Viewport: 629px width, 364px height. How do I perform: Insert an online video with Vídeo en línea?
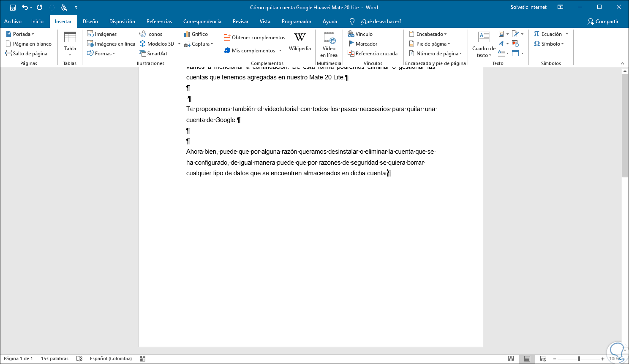point(329,44)
